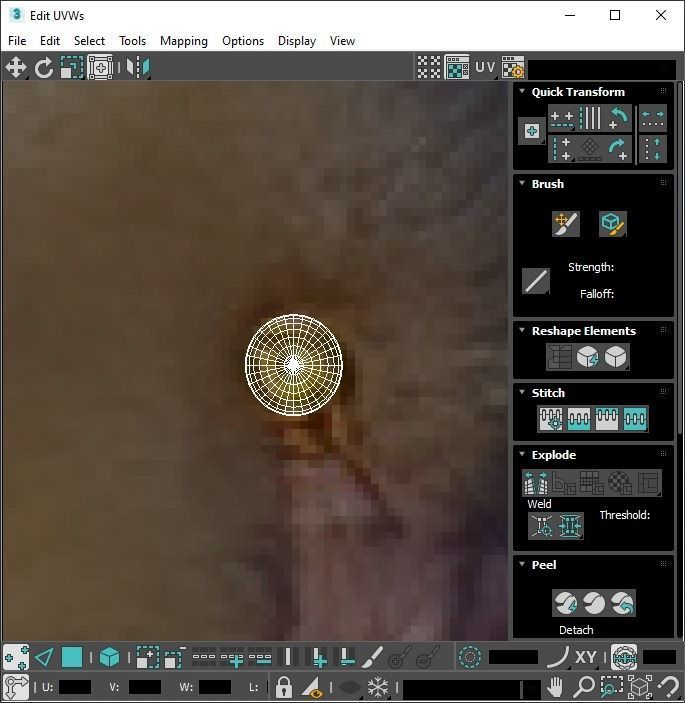Click Space Vertically icon
The image size is (685, 703).
[653, 149]
